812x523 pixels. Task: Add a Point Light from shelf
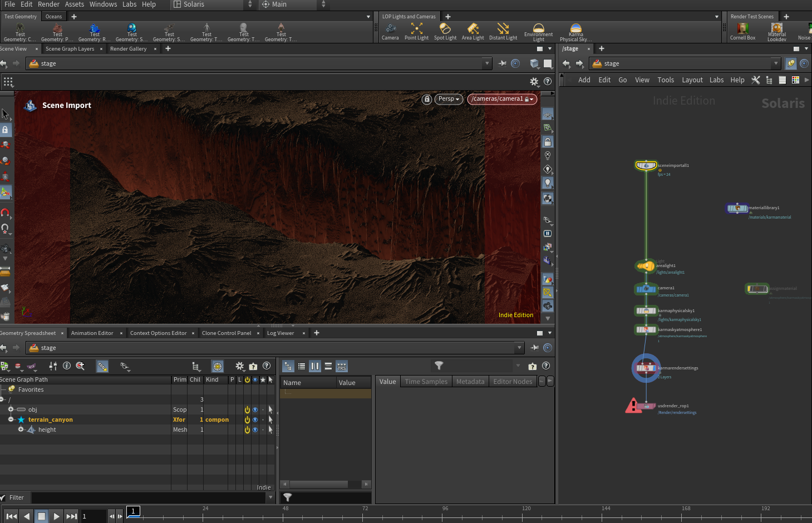[416, 32]
